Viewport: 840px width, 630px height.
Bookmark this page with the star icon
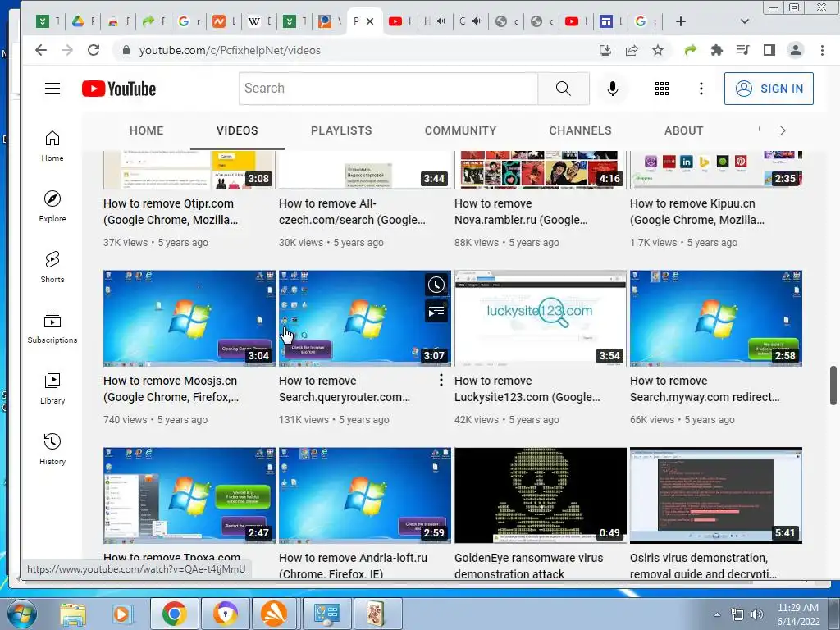coord(658,50)
